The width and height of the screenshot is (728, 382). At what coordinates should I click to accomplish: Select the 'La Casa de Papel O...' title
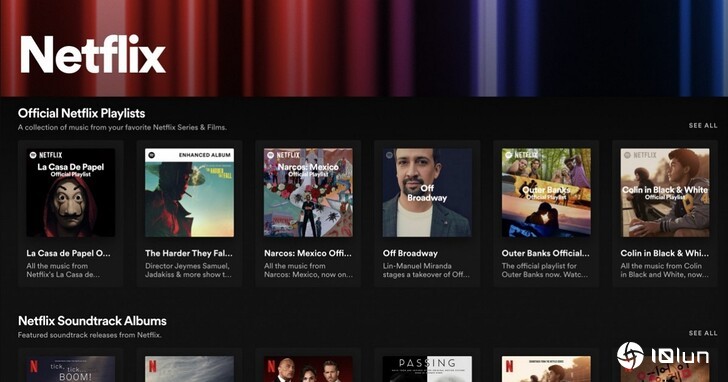coord(68,253)
